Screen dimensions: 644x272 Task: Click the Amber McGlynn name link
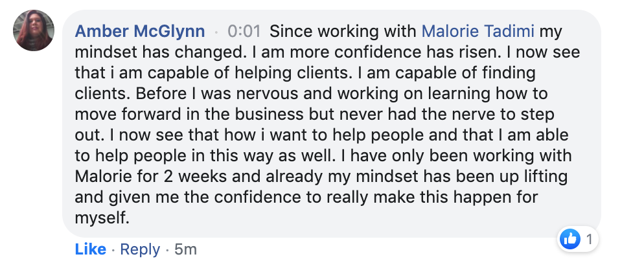[140, 31]
